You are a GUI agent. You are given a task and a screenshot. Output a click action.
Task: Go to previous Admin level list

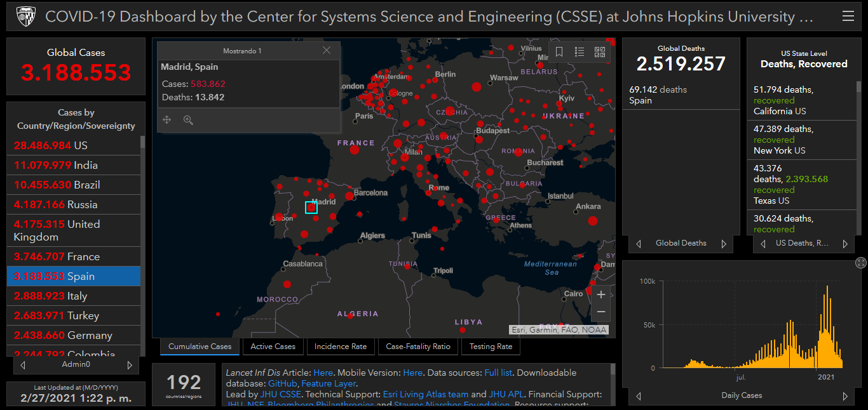tap(23, 365)
